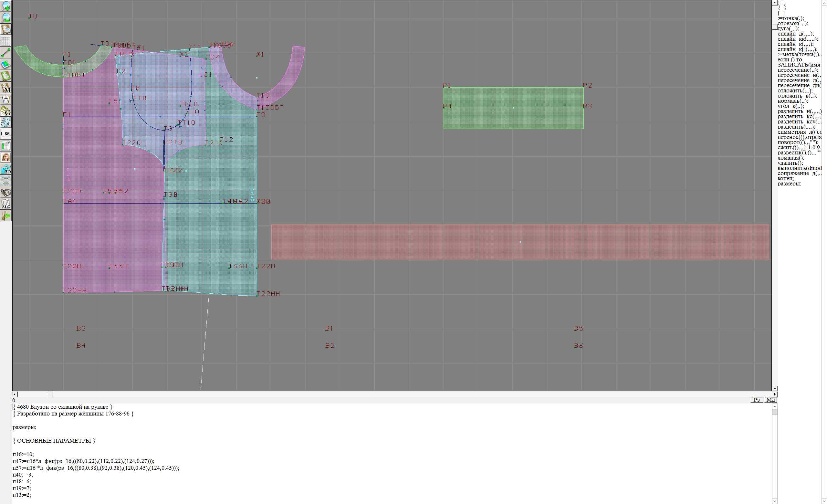
Task: Open the pattern pieces M icon
Action: point(6,88)
